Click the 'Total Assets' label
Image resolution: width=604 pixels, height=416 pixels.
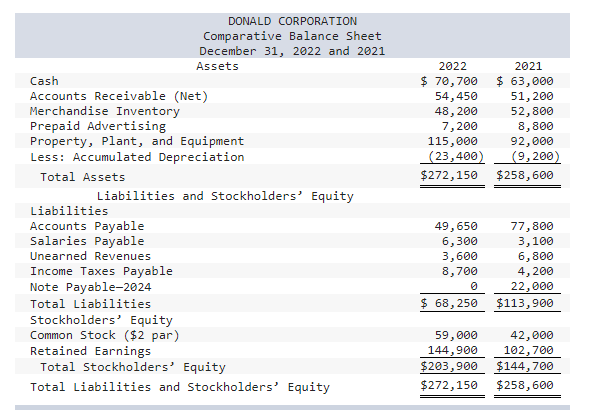tap(83, 177)
